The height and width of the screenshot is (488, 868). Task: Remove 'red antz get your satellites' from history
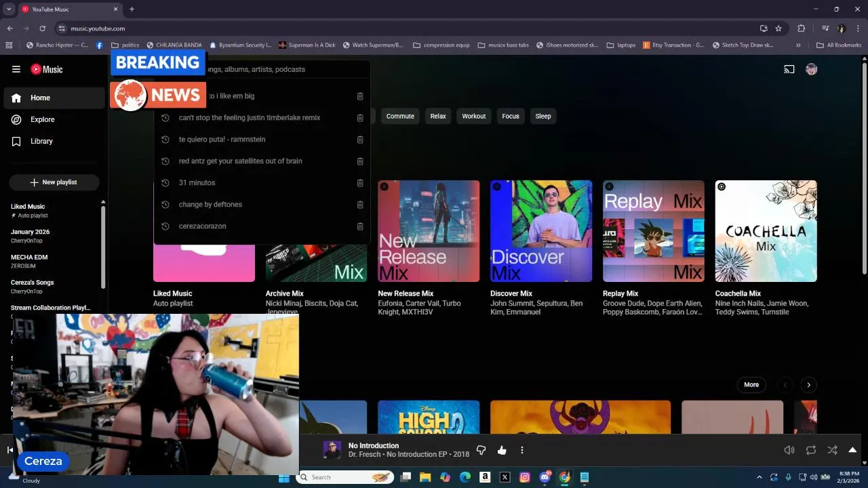coord(360,161)
